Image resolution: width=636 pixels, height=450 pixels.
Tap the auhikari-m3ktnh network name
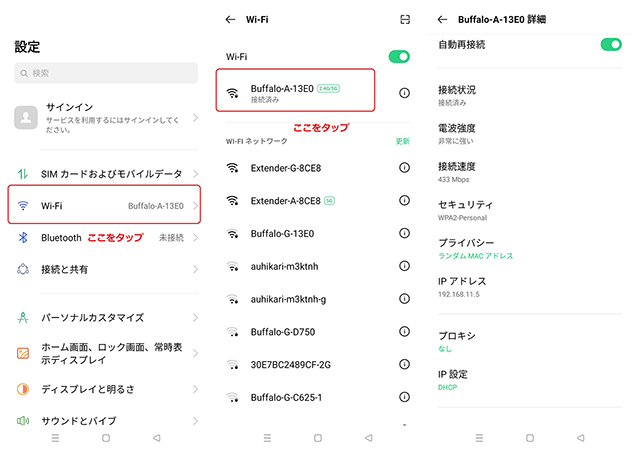(284, 266)
